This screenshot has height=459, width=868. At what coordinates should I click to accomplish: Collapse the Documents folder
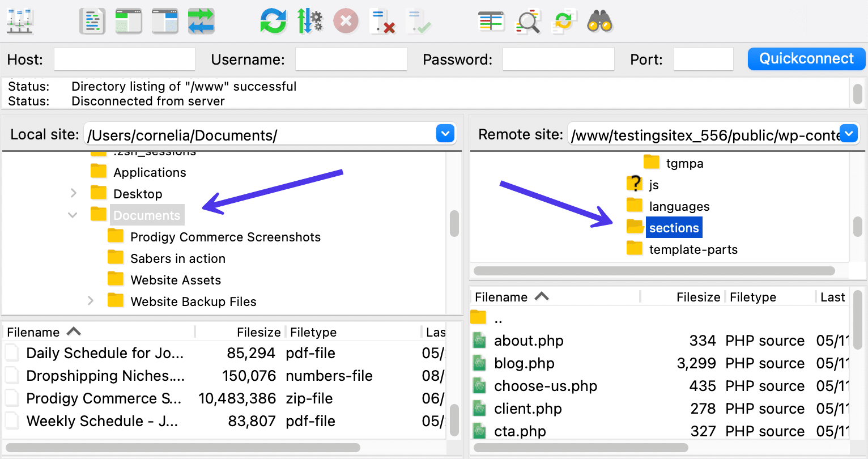[72, 215]
